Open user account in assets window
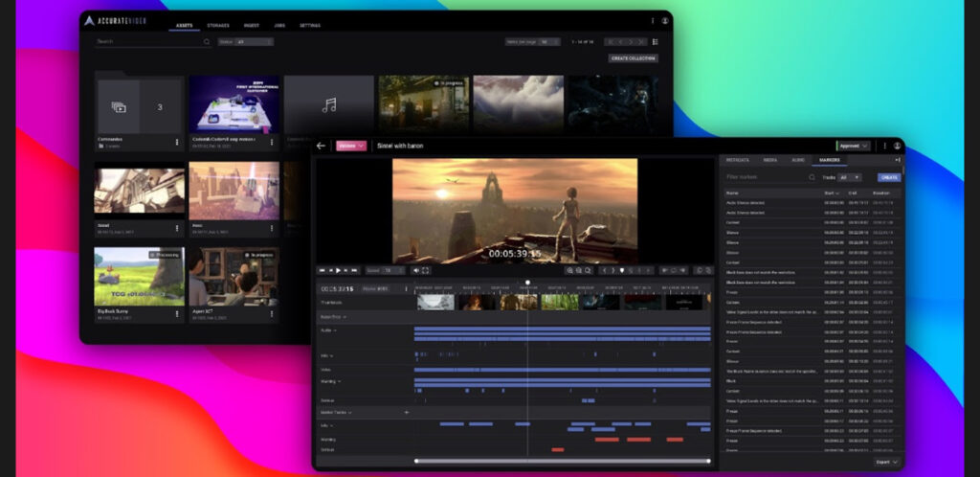This screenshot has width=980, height=477. 665,21
